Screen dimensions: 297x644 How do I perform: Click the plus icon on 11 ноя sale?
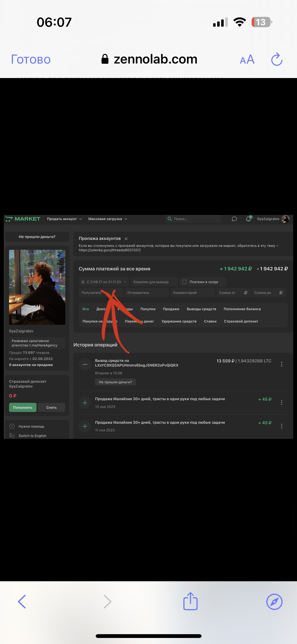coord(85,426)
